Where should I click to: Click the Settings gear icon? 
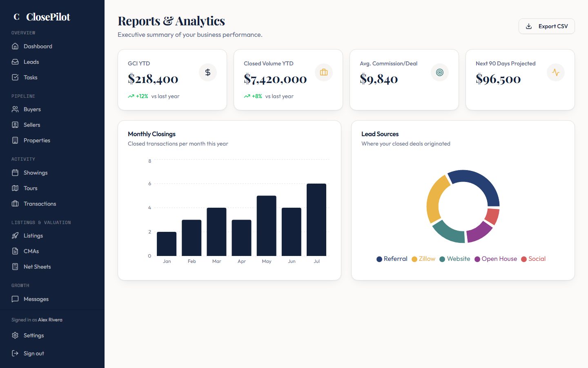point(15,335)
